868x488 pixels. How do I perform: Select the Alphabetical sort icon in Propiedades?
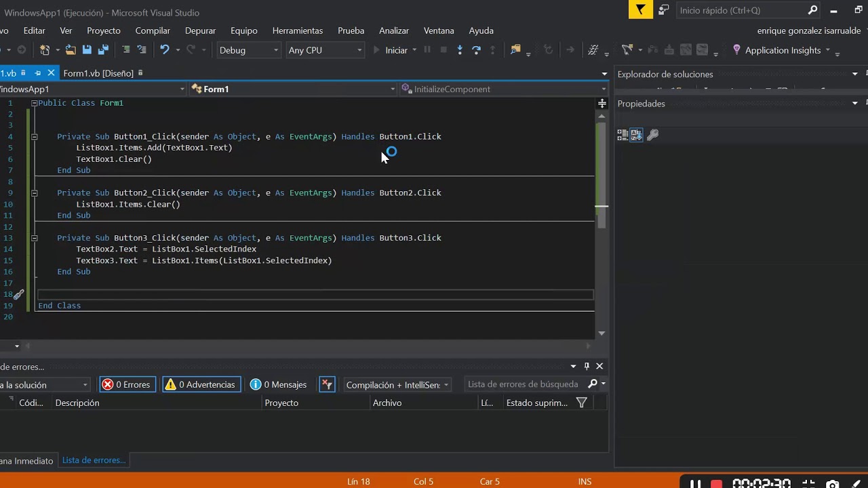[636, 136]
